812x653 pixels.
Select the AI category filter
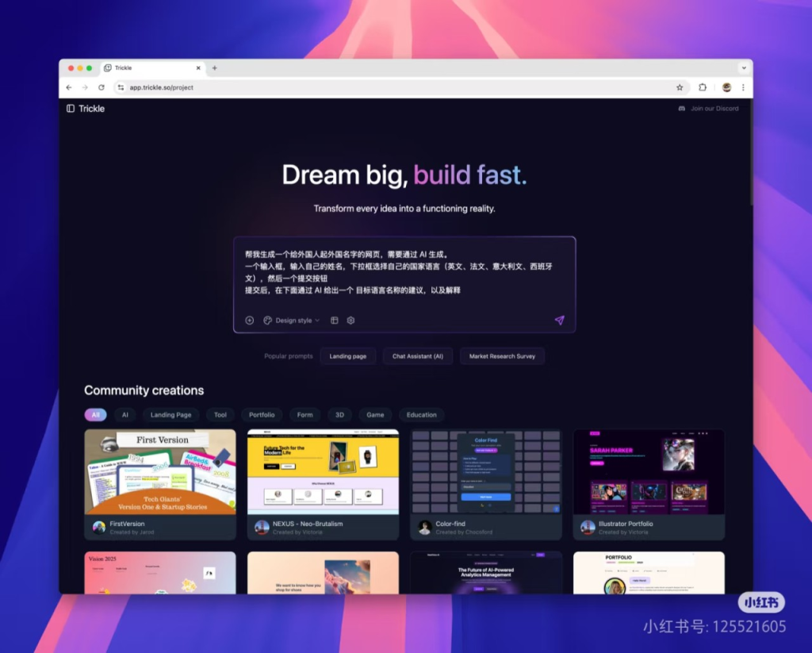(124, 415)
